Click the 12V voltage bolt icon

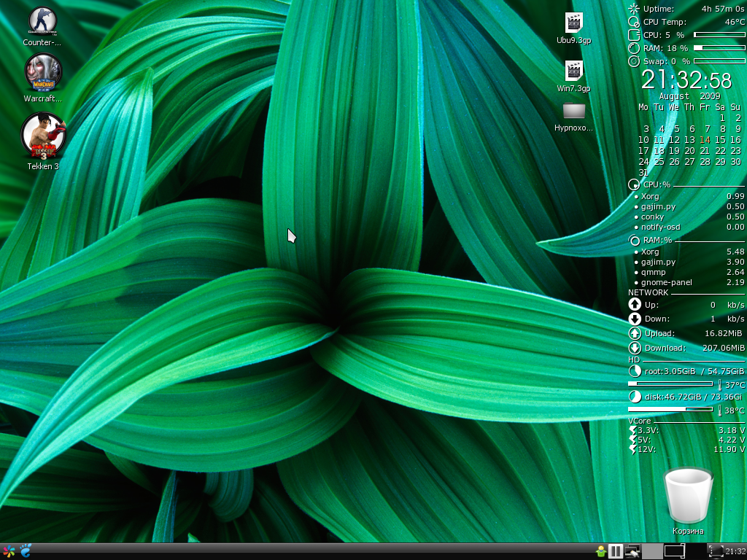[x=632, y=449]
